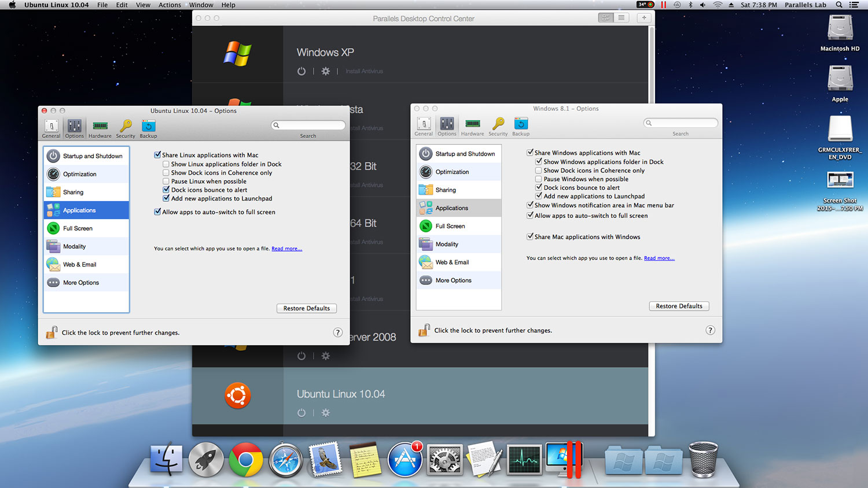Select Startup and Shutdown in Ubuntu Options sidebar
The height and width of the screenshot is (488, 868).
click(86, 156)
